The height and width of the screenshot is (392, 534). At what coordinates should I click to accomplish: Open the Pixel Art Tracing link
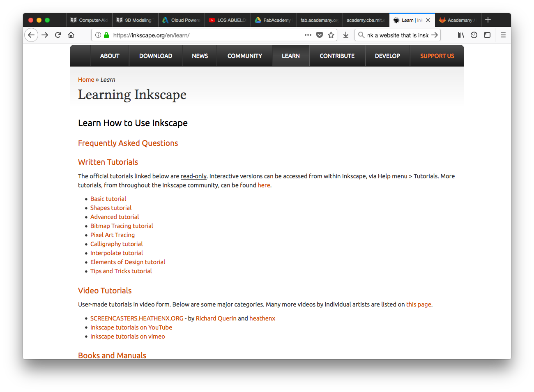(113, 235)
